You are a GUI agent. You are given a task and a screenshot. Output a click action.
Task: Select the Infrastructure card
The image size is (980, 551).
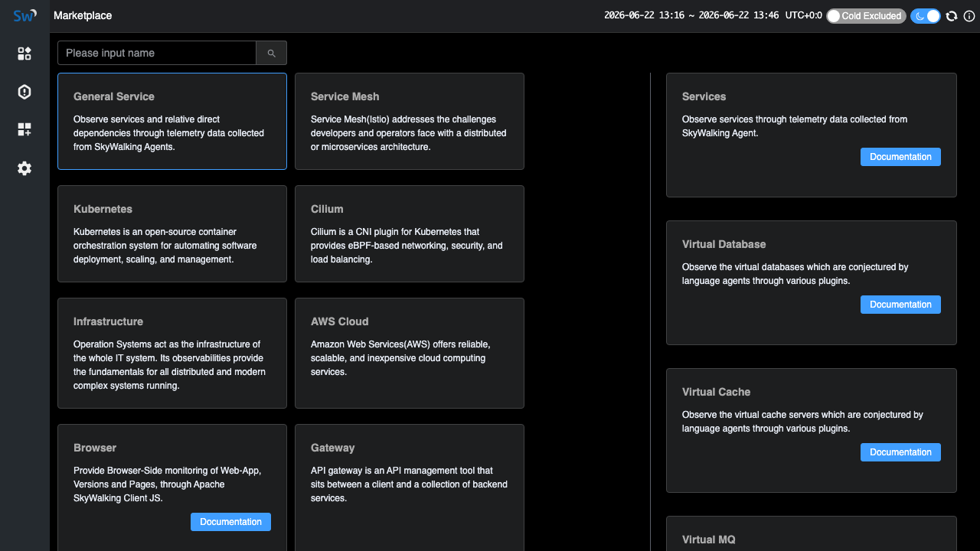(172, 353)
